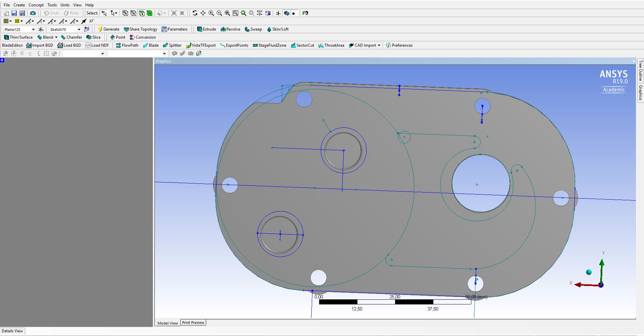This screenshot has height=336, width=644.
Task: Toggle the face selection filter
Action: tap(142, 13)
